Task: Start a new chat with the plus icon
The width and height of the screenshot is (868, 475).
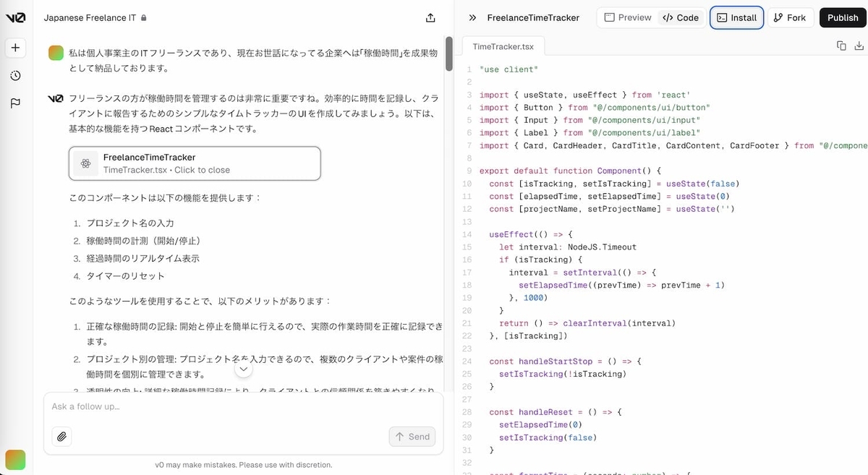Action: pos(15,46)
